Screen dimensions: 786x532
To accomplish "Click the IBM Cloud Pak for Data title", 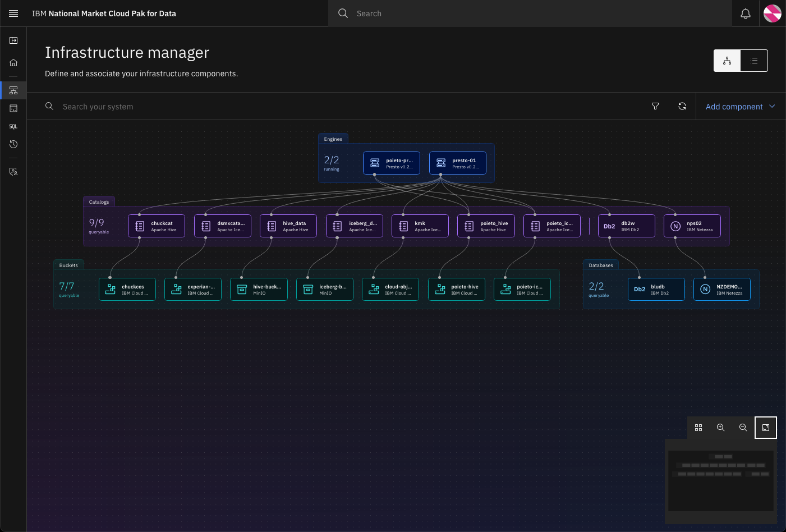I will pyautogui.click(x=104, y=13).
